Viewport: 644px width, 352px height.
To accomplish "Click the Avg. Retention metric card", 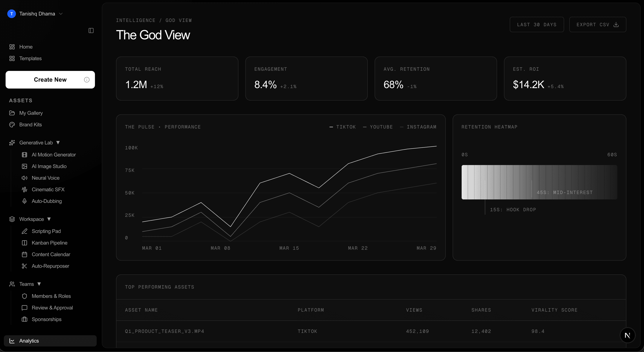I will coord(435,79).
